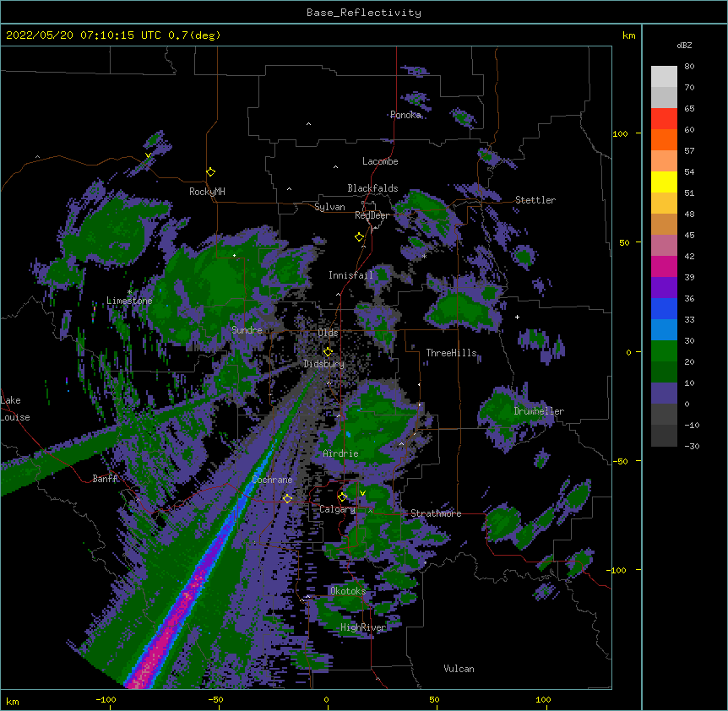Click the km unit label at top right

[x=629, y=35]
